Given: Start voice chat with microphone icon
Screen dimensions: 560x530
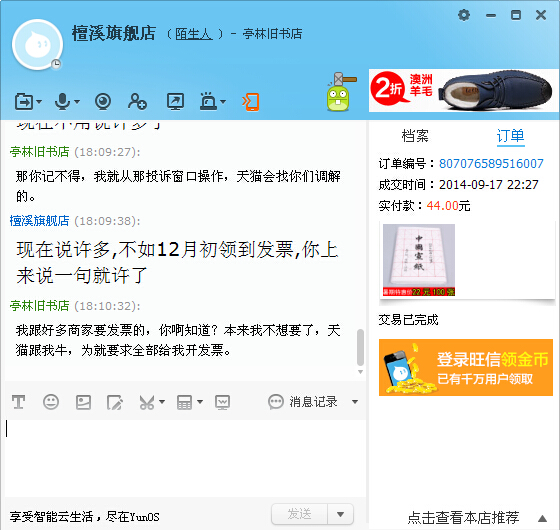Looking at the screenshot, I should click(62, 101).
